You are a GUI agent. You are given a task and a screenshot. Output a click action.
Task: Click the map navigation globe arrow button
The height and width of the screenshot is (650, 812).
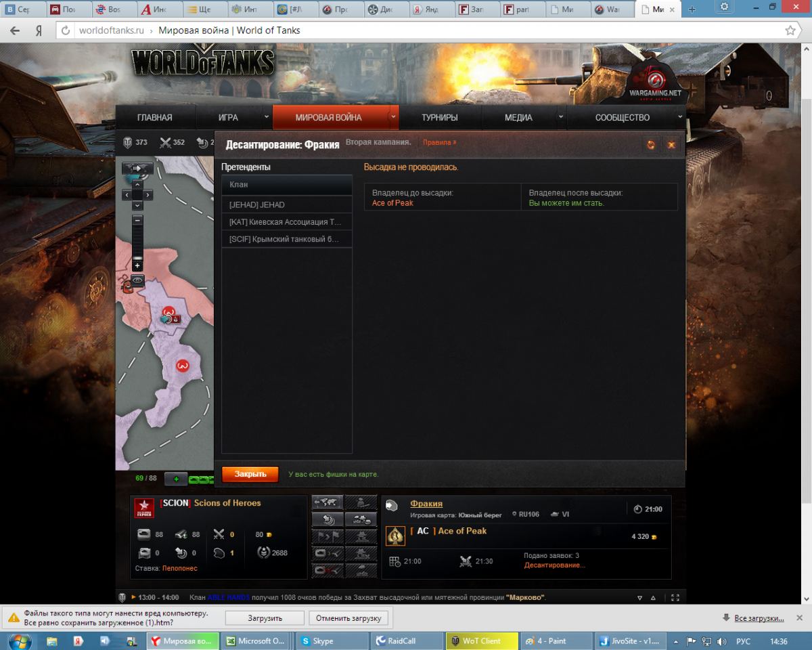(137, 168)
